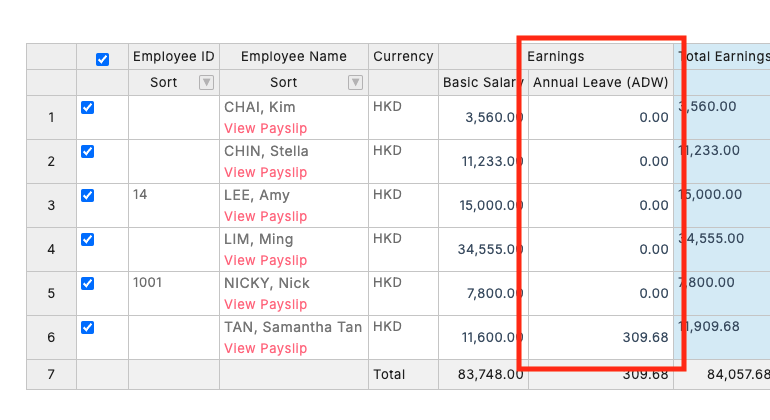Screen dimensions: 770x420
Task: Uncheck the checkbox for CHIN, Stella
Action: pos(87,151)
